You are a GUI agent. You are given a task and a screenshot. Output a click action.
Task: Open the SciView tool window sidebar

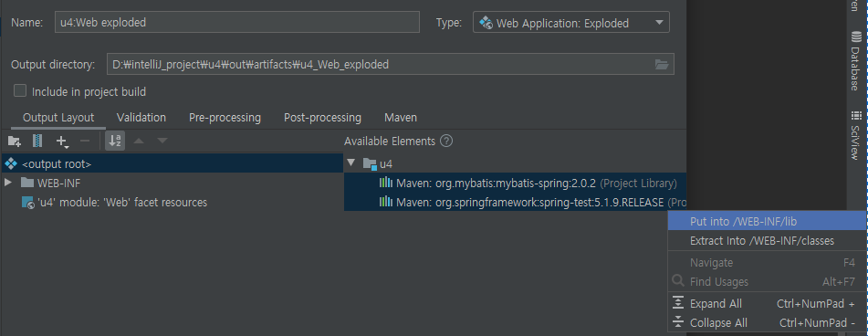[x=856, y=135]
